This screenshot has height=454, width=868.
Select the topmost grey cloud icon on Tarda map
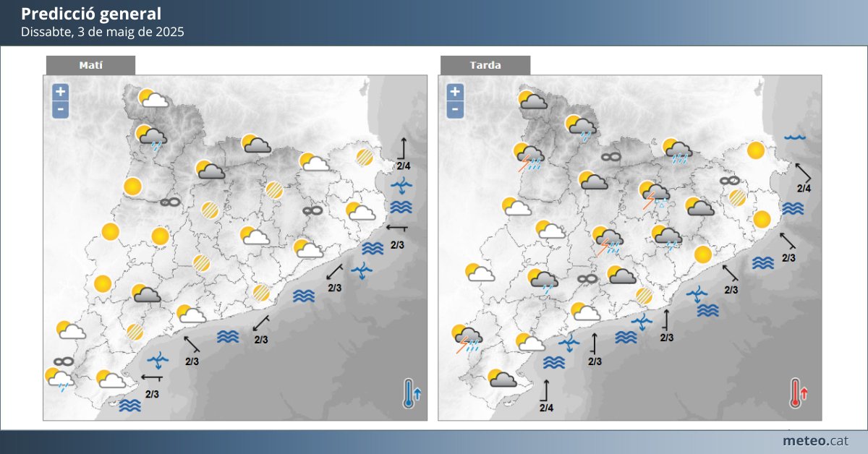(532, 100)
